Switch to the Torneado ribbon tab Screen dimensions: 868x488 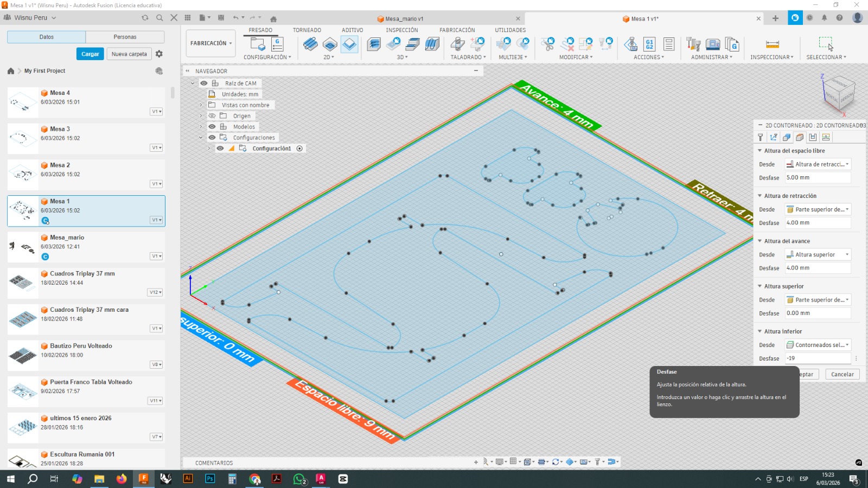click(307, 30)
